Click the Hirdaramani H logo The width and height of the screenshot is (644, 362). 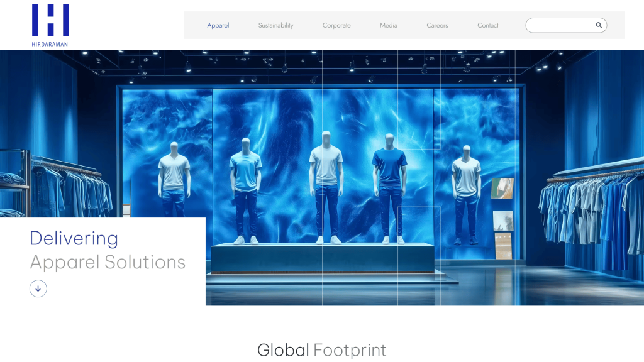click(x=50, y=20)
